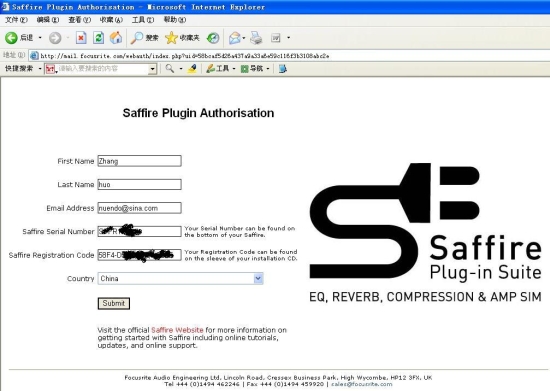
Task: Open the Search magnifier icon in toolbar
Action: [x=136, y=38]
